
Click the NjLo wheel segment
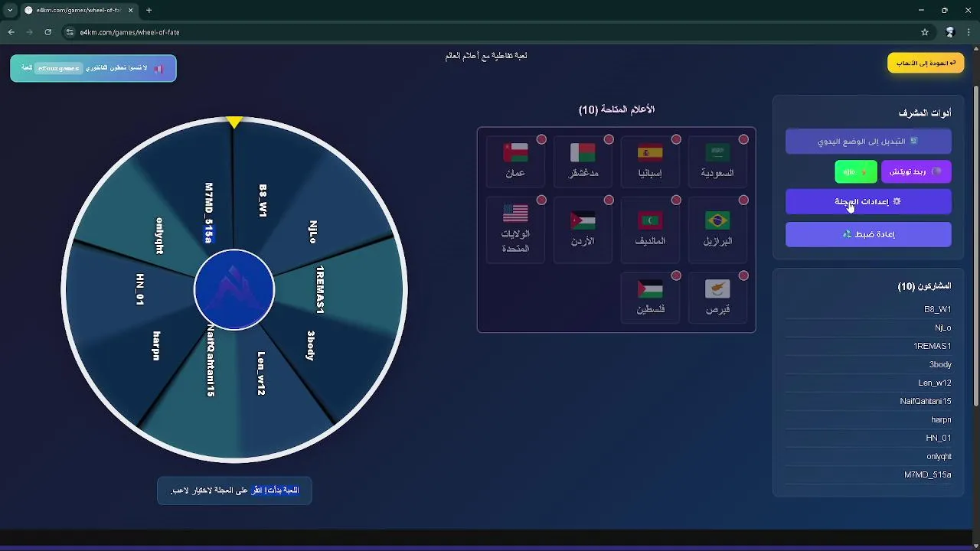[x=313, y=232]
